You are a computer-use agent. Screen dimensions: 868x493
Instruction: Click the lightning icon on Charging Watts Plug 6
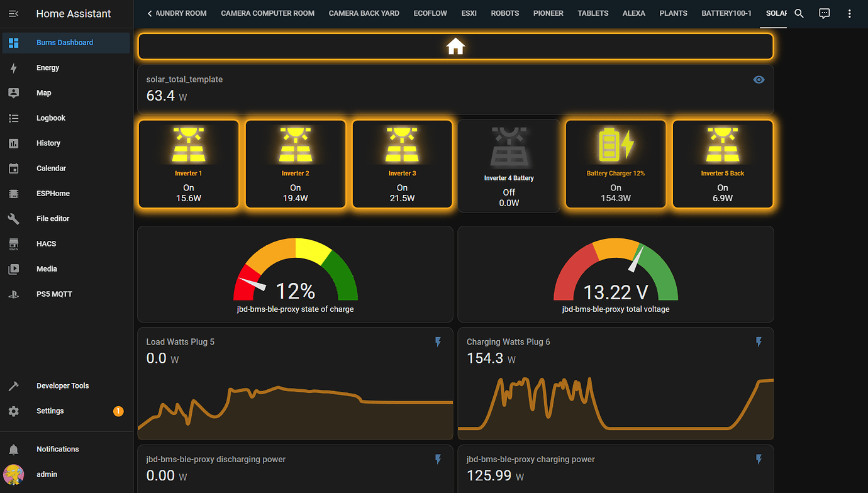[759, 341]
